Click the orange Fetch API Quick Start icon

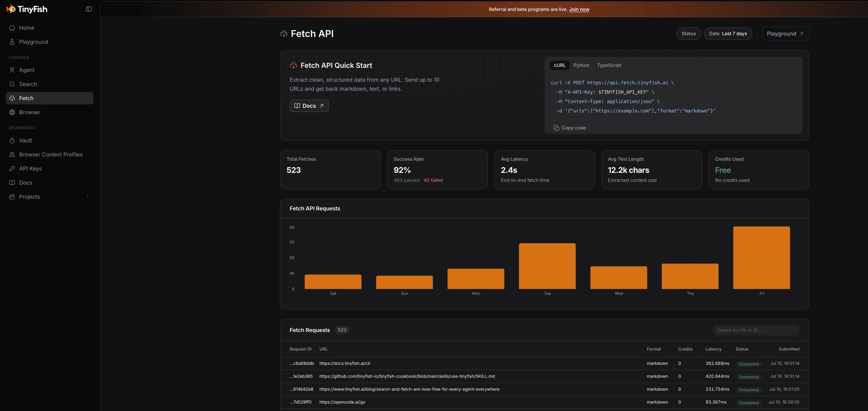point(293,65)
